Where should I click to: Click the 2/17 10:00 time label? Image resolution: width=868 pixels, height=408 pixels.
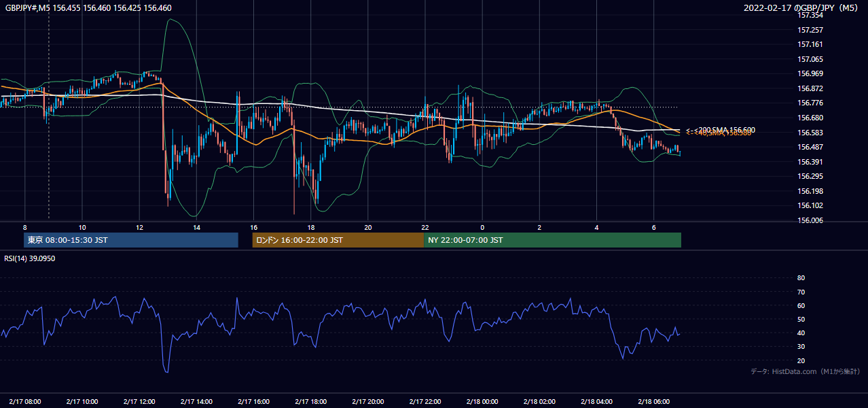(82, 402)
